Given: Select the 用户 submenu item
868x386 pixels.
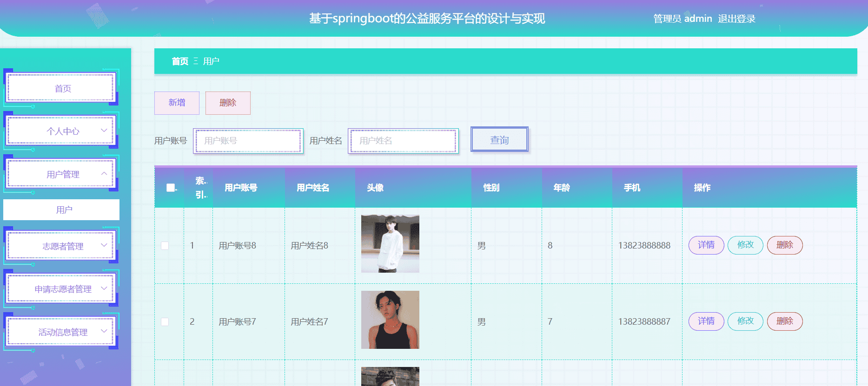Looking at the screenshot, I should [x=61, y=209].
